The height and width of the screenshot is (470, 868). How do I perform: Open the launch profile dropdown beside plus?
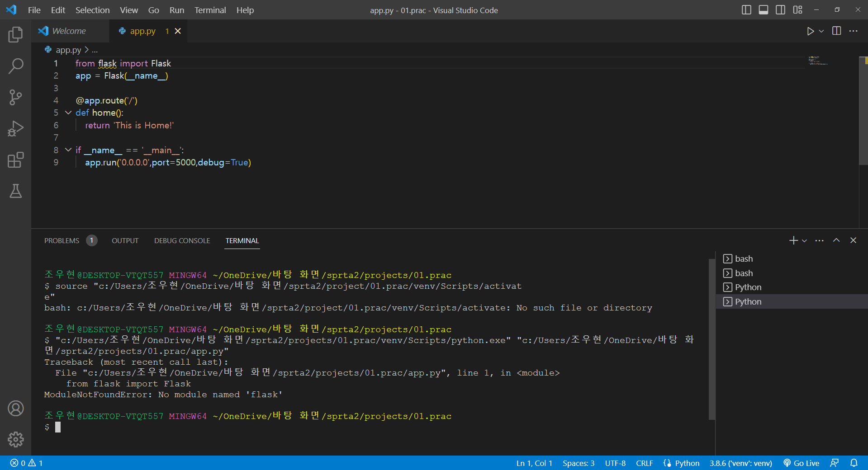pos(804,241)
